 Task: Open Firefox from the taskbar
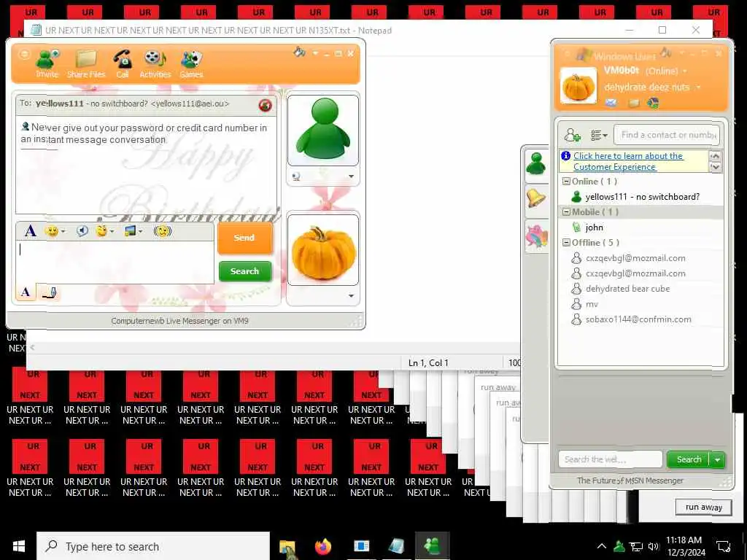click(x=323, y=546)
